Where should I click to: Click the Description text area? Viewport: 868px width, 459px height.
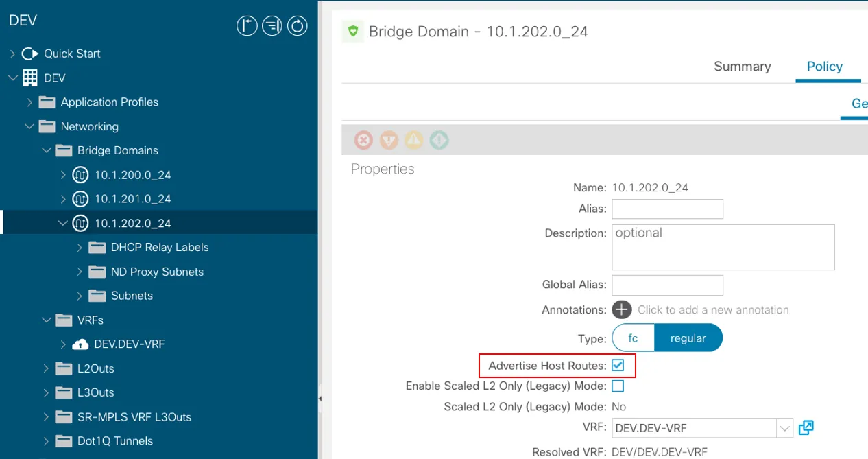(722, 247)
